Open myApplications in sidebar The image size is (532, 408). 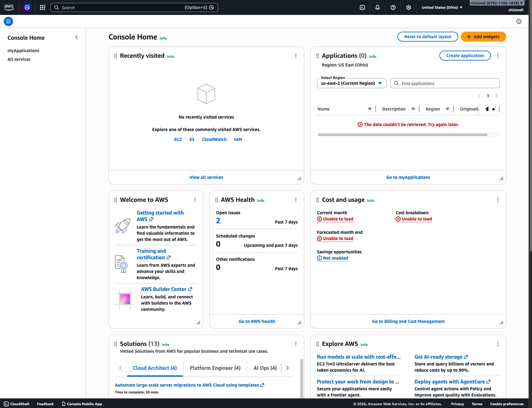point(23,51)
